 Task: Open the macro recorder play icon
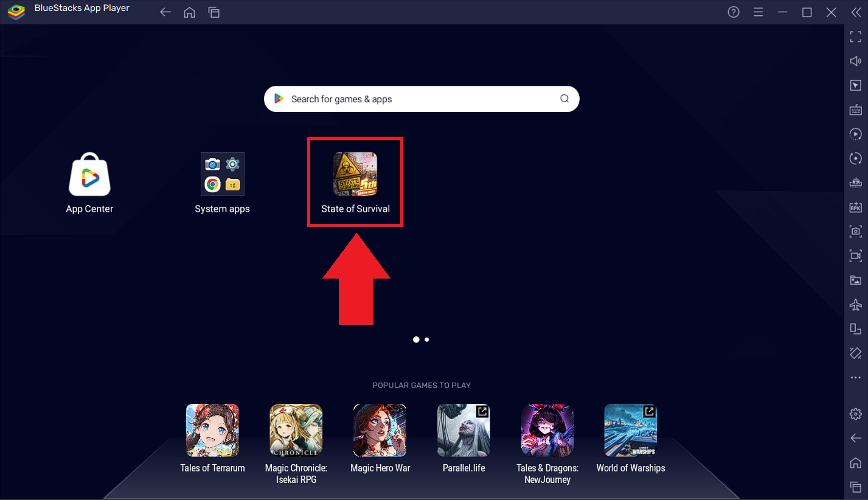pyautogui.click(x=856, y=134)
